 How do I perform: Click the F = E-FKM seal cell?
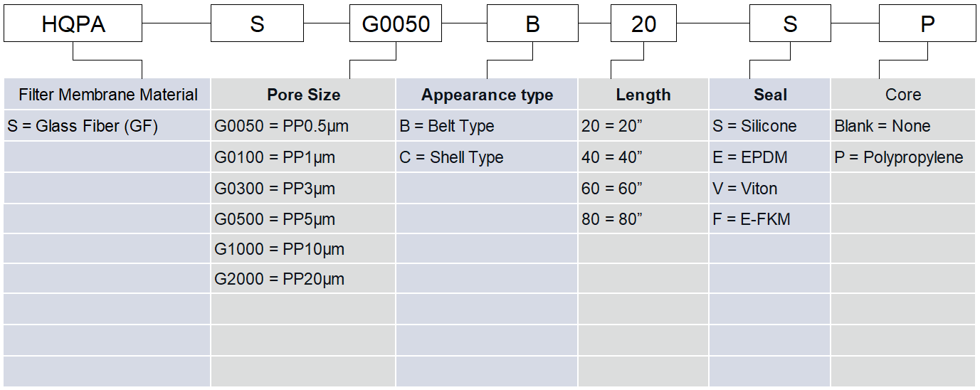point(752,219)
